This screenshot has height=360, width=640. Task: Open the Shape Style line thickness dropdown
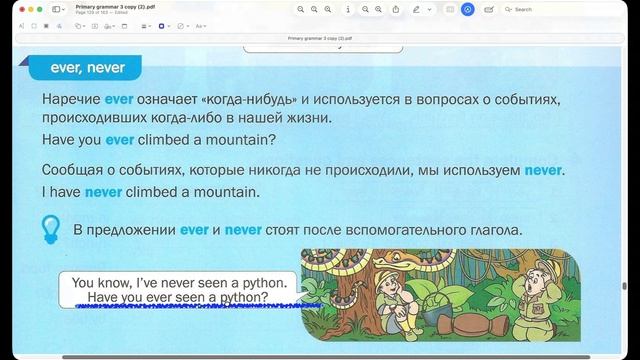pos(146,26)
